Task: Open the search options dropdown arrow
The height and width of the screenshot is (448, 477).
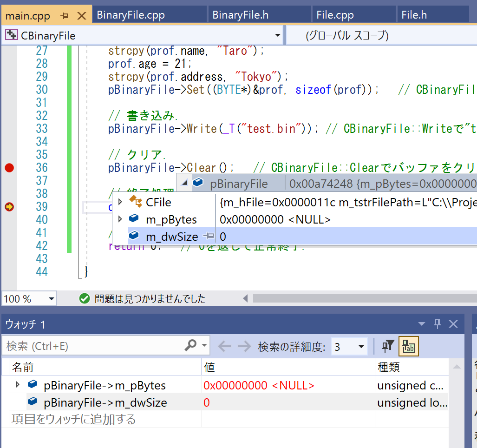Action: click(204, 345)
